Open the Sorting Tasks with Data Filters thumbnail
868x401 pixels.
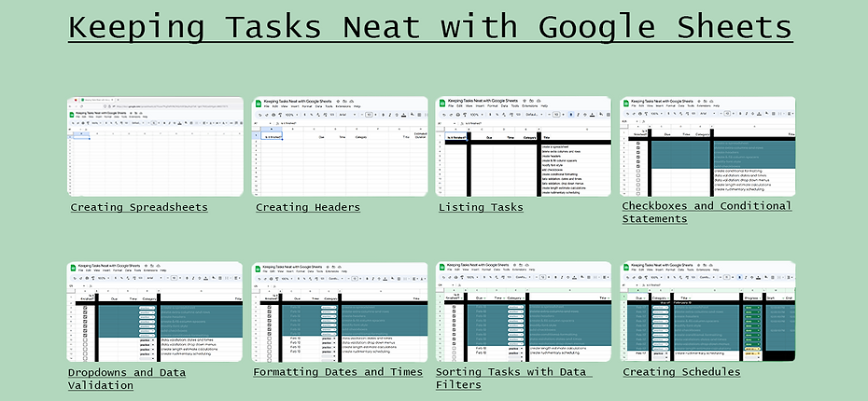(523, 311)
